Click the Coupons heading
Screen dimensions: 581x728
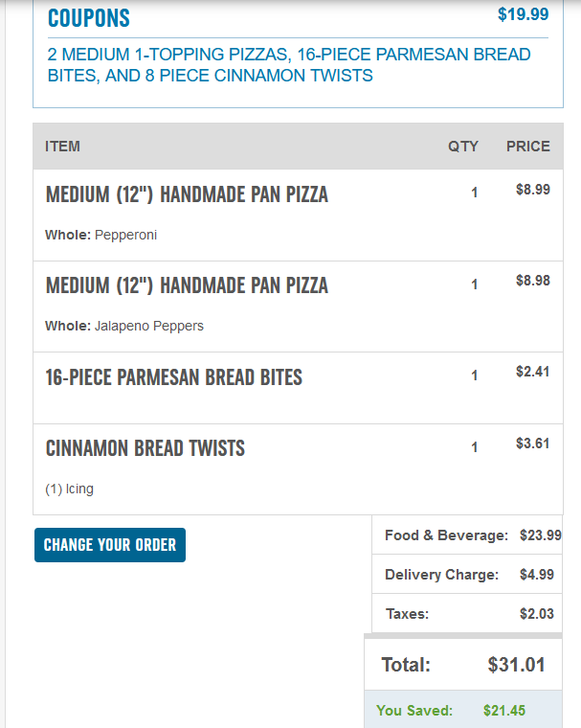(x=89, y=17)
